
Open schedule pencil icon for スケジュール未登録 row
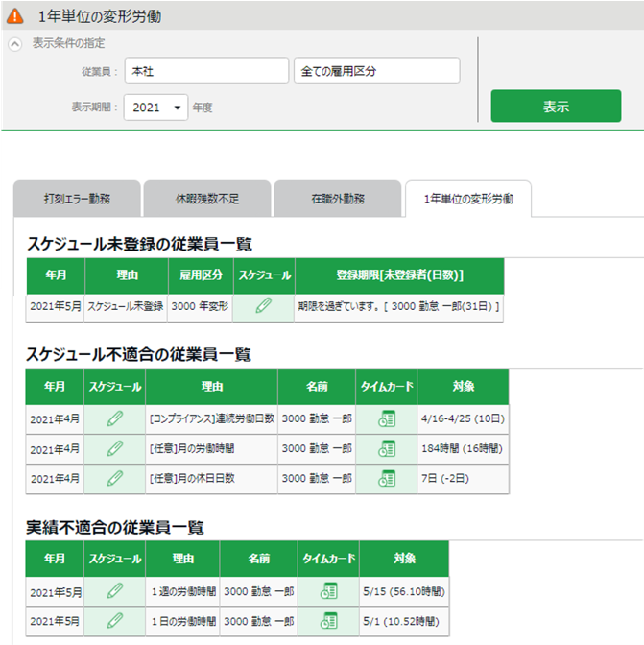264,306
